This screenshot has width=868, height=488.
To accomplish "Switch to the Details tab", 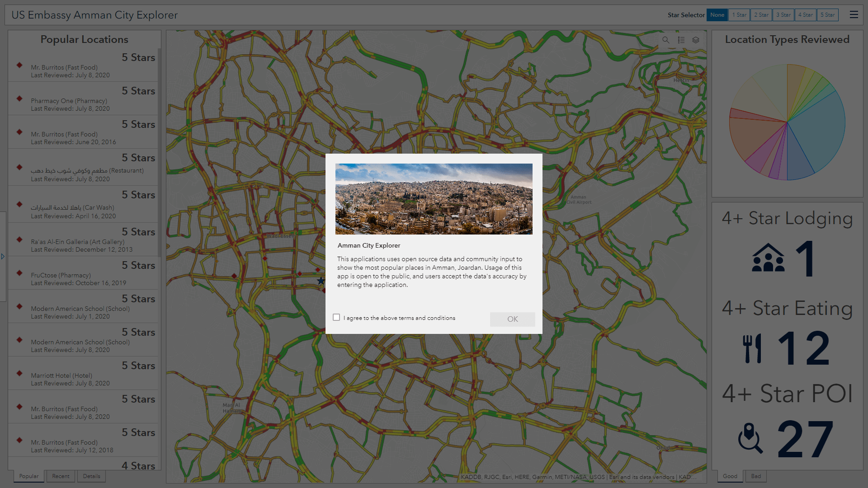I will (x=91, y=476).
